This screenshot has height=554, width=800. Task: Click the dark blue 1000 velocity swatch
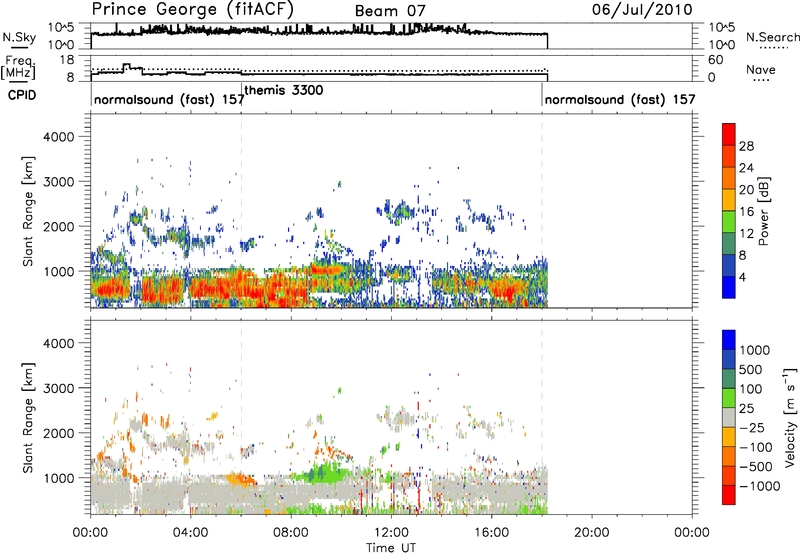[x=729, y=340]
